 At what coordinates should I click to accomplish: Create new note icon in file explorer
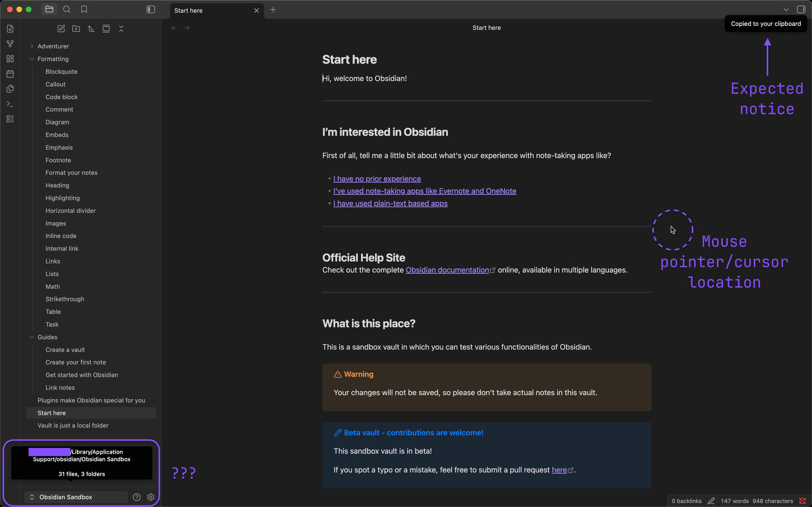tap(61, 29)
